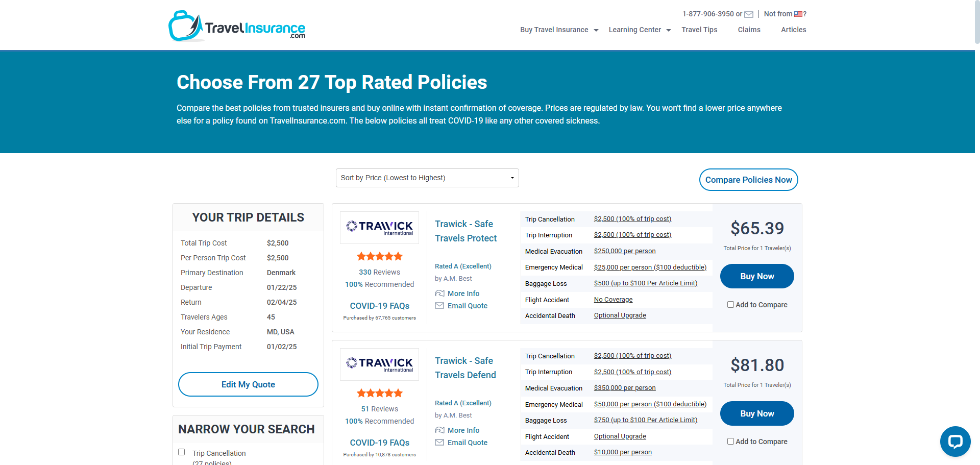
Task: Click Optional Upgrade Flight Accident link
Action: pos(620,436)
